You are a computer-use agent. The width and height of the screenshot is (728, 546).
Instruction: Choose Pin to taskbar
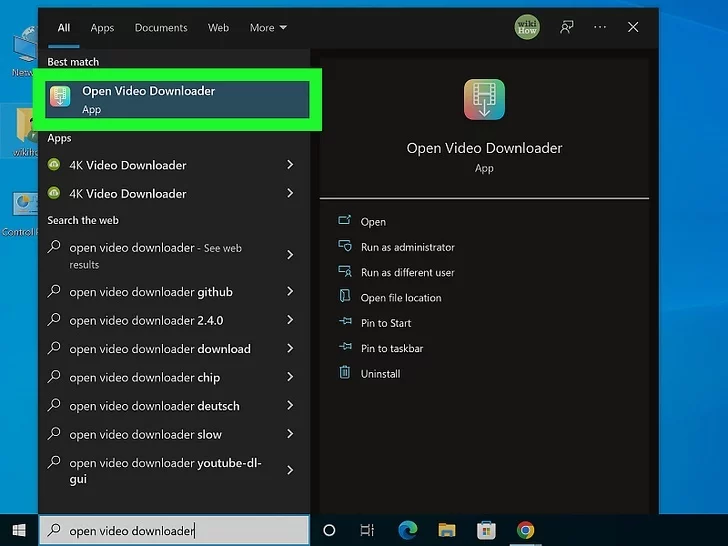tap(392, 348)
